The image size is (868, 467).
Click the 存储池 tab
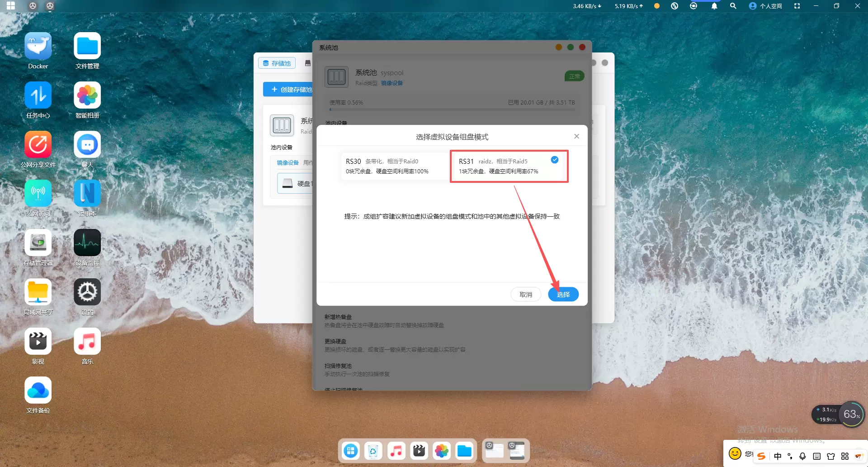point(277,63)
